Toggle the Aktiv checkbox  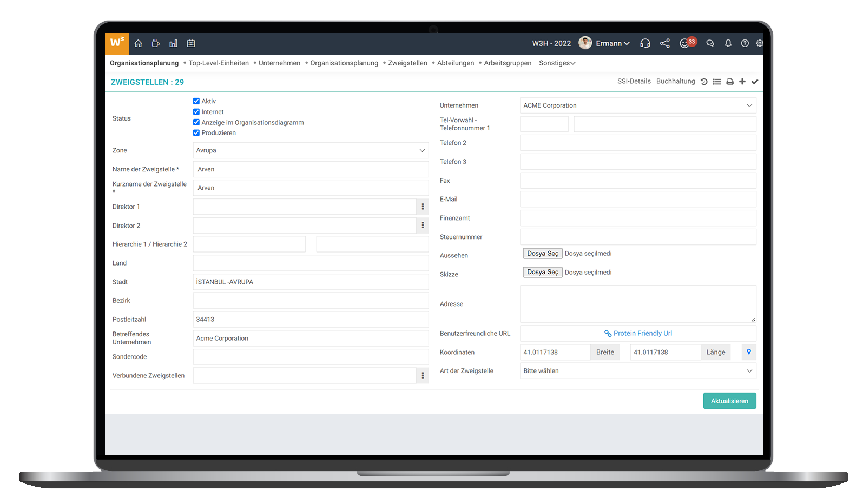coord(196,101)
